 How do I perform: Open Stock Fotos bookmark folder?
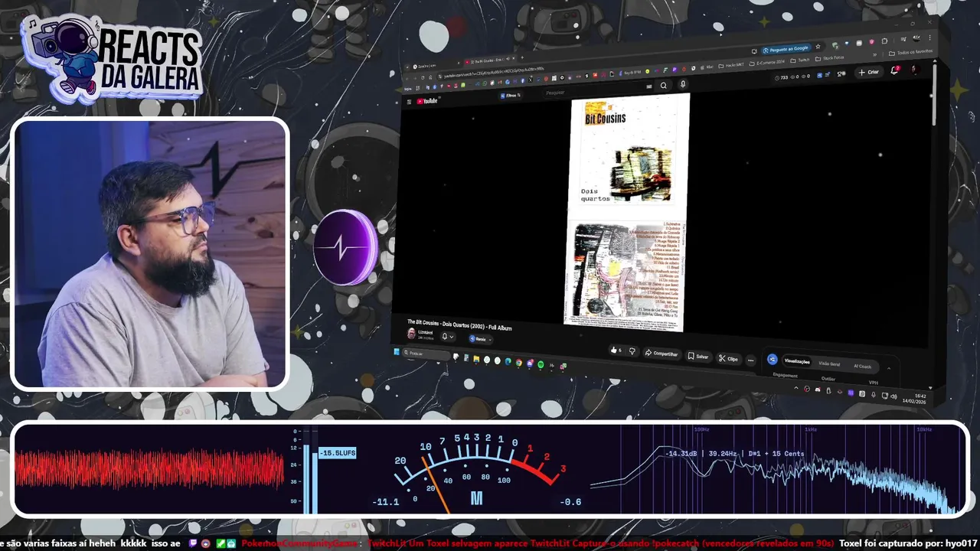(830, 58)
